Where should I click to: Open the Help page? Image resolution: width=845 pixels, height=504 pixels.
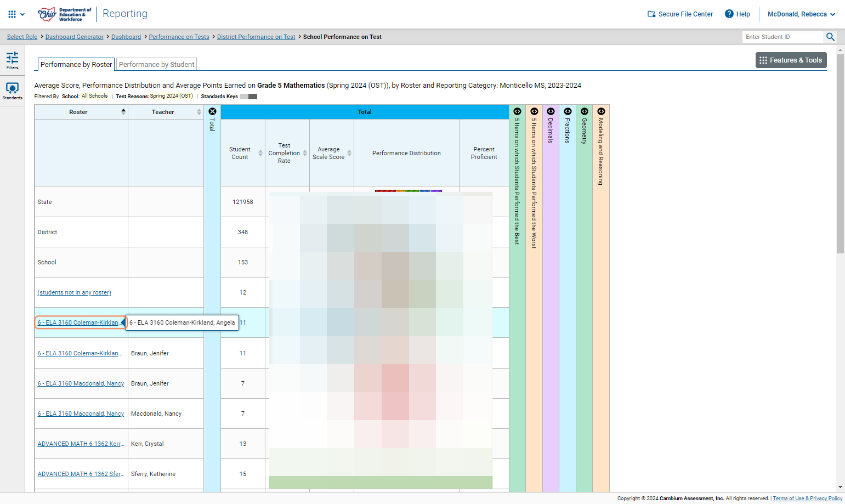point(738,14)
